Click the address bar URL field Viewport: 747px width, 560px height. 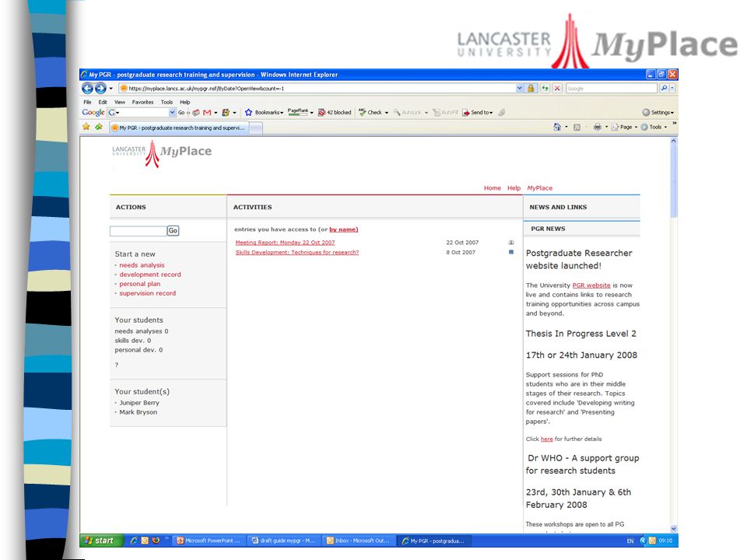point(317,88)
